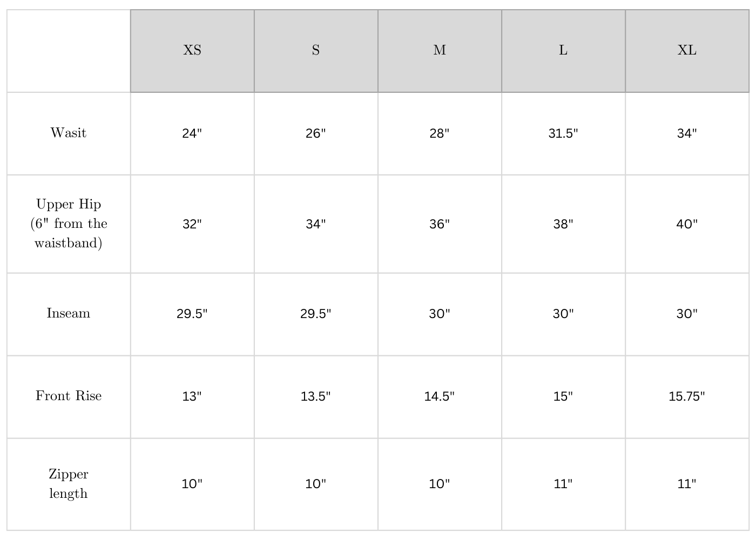756x540 pixels.
Task: Click the 15.75" front rise value
Action: point(687,396)
